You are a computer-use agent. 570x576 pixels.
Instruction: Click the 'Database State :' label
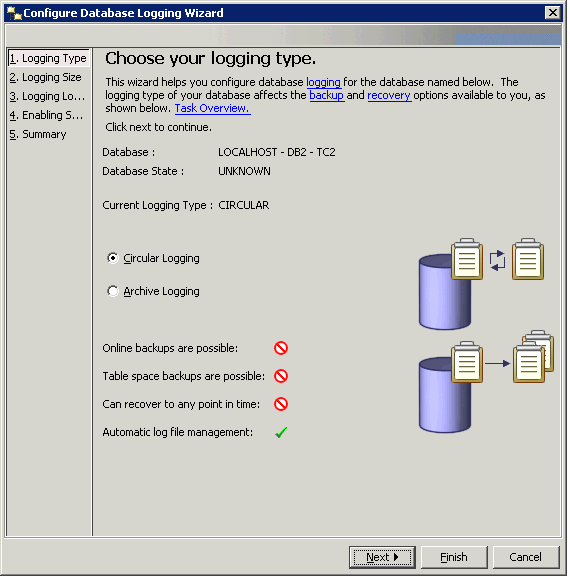pos(143,171)
